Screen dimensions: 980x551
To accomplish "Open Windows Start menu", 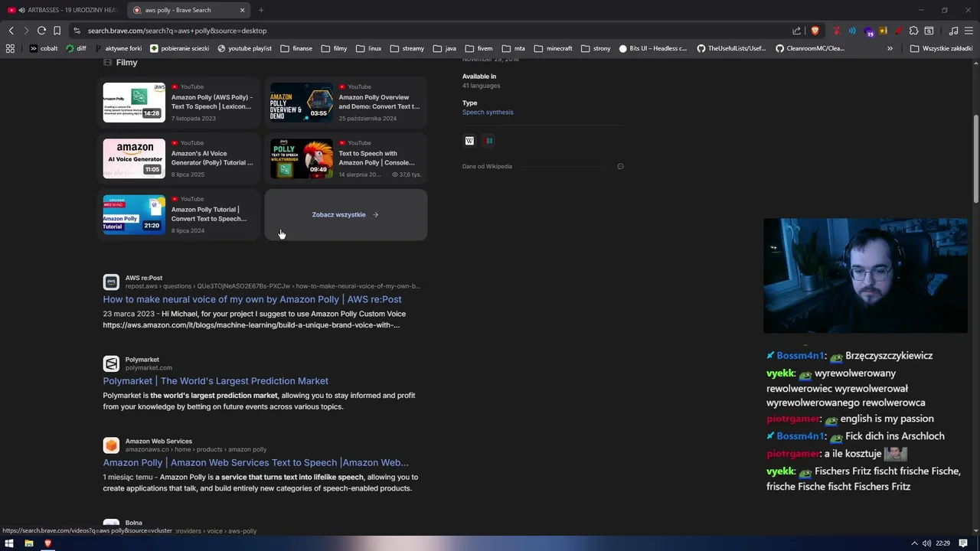I will point(9,543).
